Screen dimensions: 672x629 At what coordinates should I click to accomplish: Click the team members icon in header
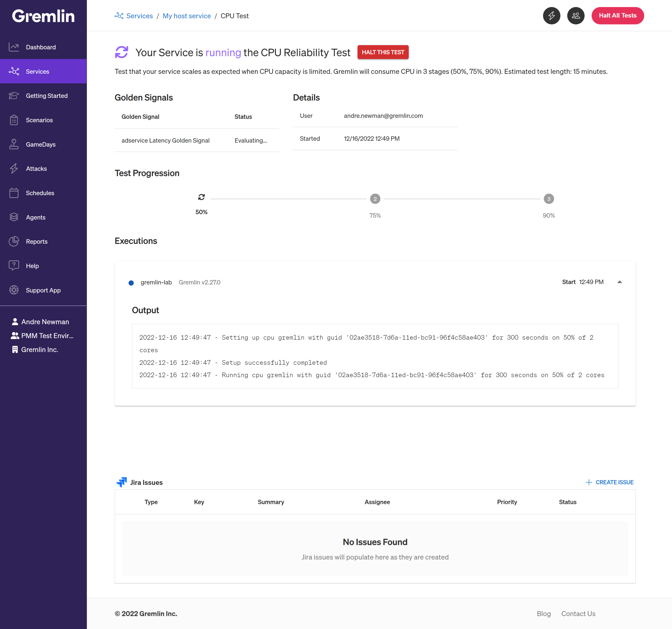(x=576, y=16)
